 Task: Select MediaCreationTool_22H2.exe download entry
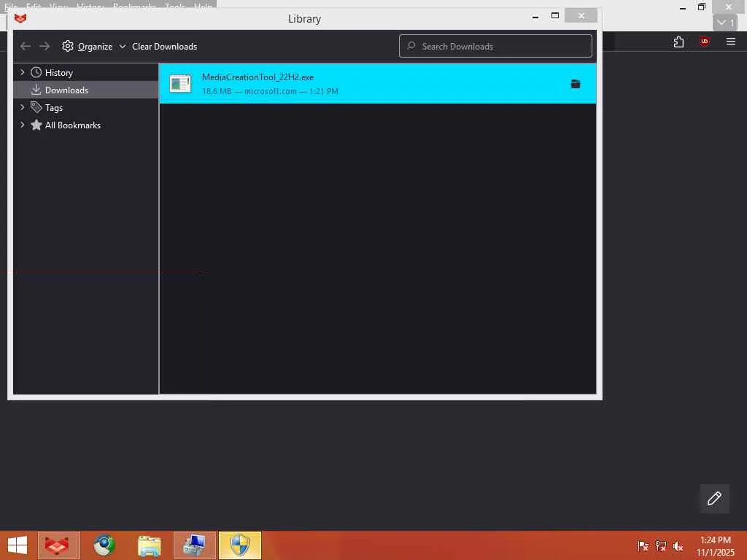point(377,84)
